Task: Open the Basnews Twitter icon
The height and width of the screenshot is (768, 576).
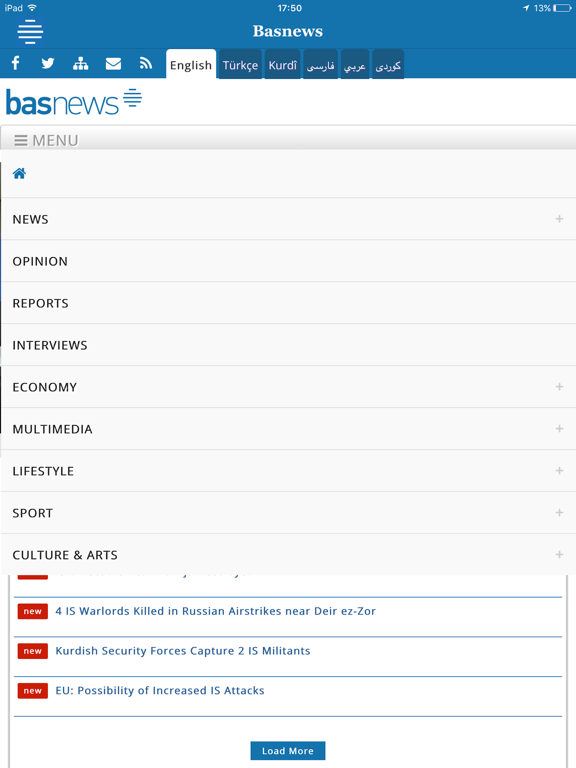Action: click(48, 63)
